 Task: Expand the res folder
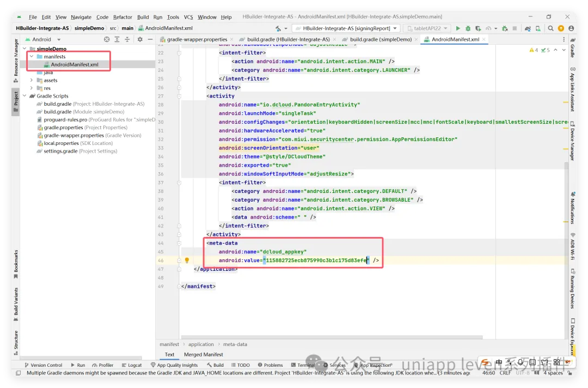coord(32,88)
